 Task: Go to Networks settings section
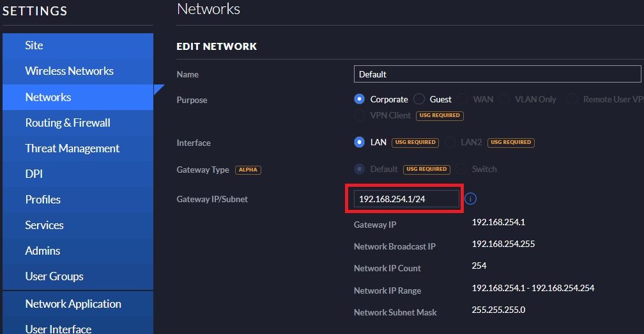[48, 97]
